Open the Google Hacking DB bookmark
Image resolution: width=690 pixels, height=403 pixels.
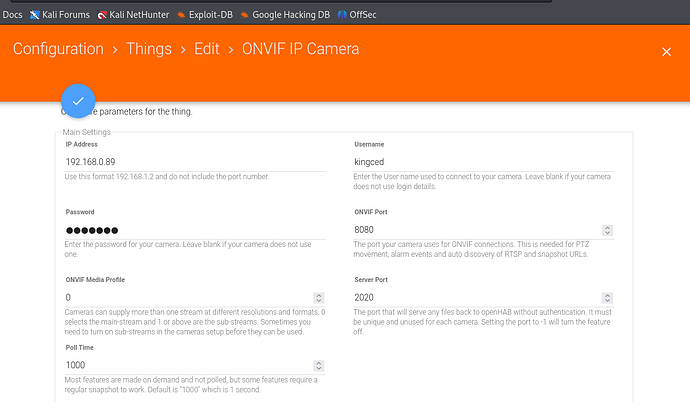286,15
